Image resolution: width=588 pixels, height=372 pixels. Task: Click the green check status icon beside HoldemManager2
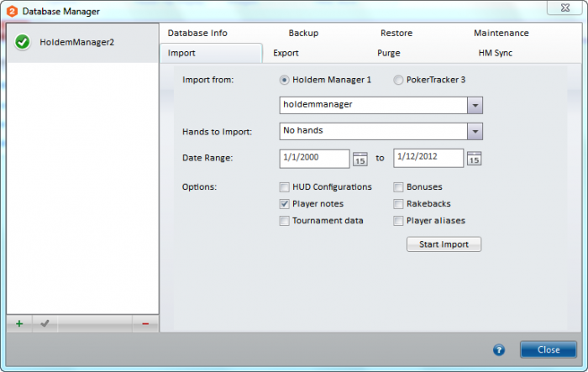(x=23, y=42)
